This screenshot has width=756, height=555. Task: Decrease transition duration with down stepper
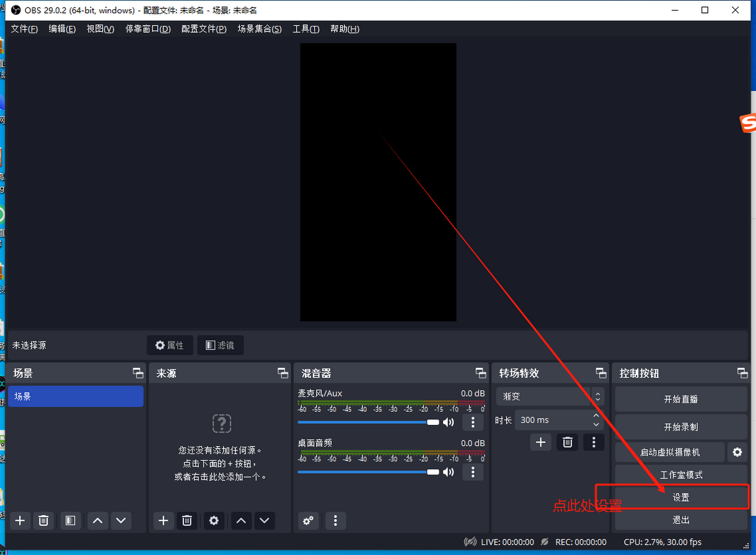(596, 424)
